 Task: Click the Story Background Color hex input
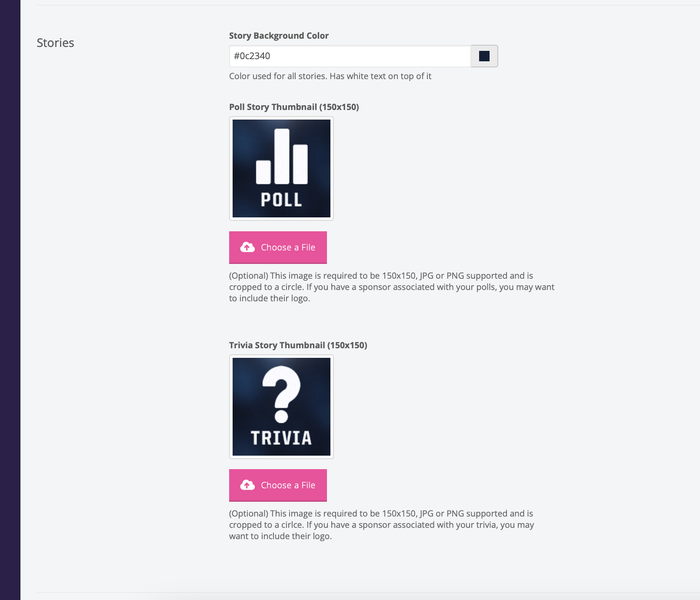click(x=350, y=56)
